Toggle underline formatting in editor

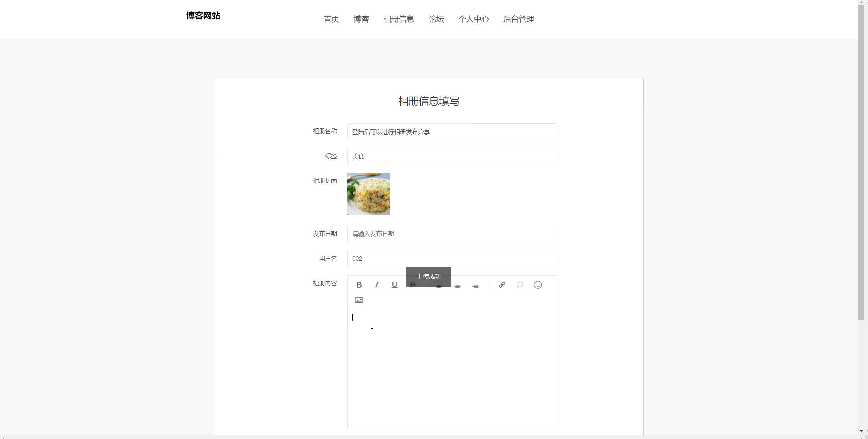coord(394,285)
